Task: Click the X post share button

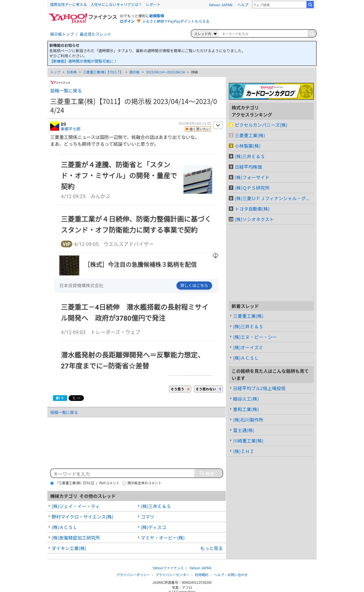Action: 76,398
